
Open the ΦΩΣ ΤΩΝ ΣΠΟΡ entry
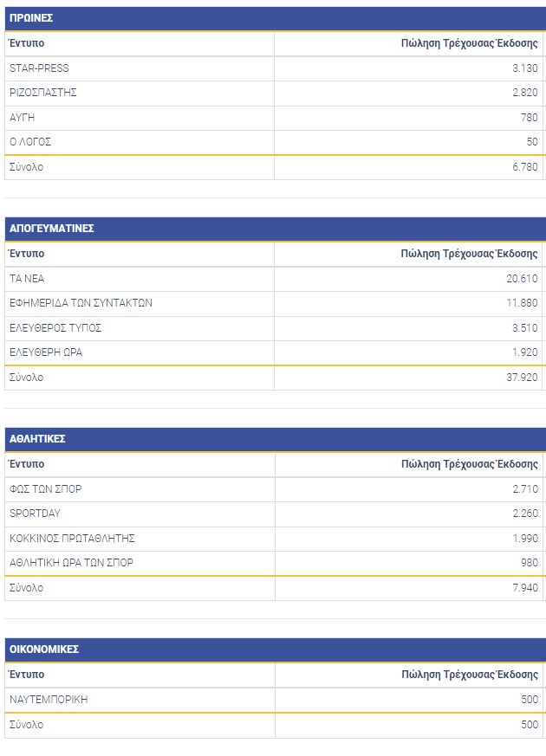coord(46,489)
